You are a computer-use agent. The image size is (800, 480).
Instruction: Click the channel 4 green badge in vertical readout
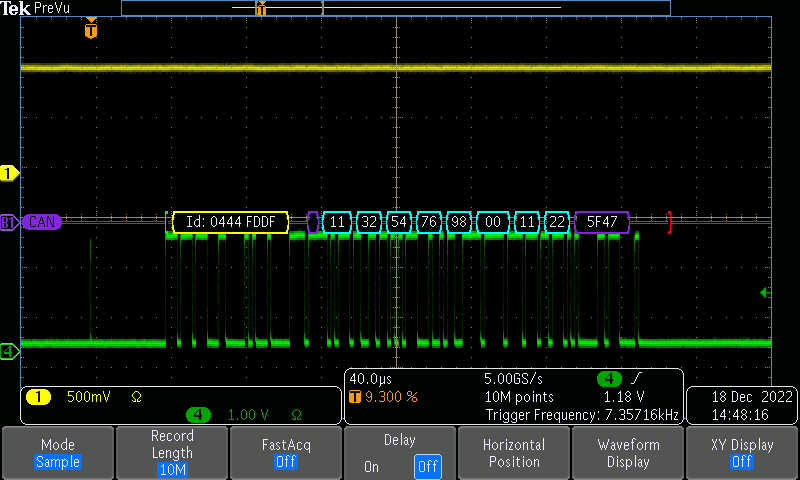pyautogui.click(x=198, y=415)
